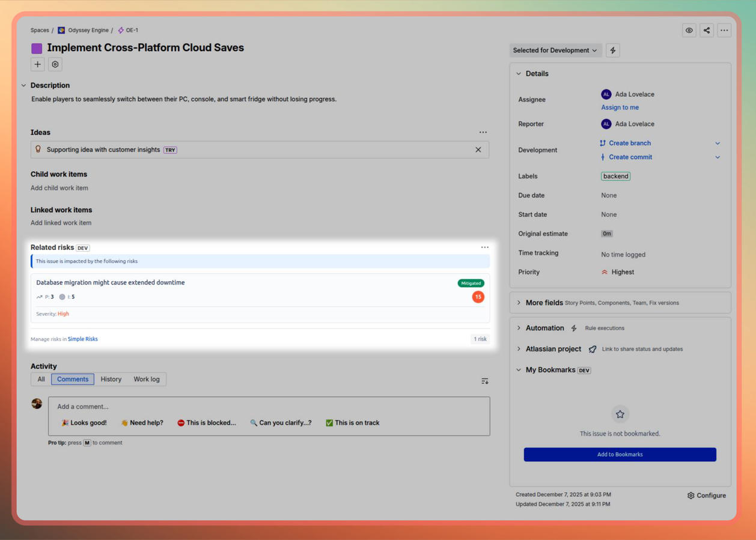The image size is (756, 540).
Task: Expand the Create branch chevron
Action: pyautogui.click(x=718, y=143)
